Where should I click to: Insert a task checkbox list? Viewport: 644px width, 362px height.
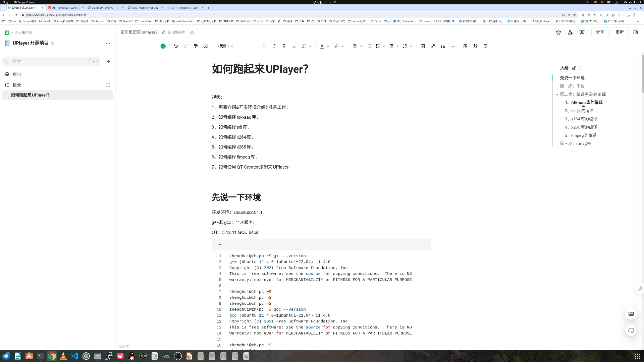click(x=423, y=46)
